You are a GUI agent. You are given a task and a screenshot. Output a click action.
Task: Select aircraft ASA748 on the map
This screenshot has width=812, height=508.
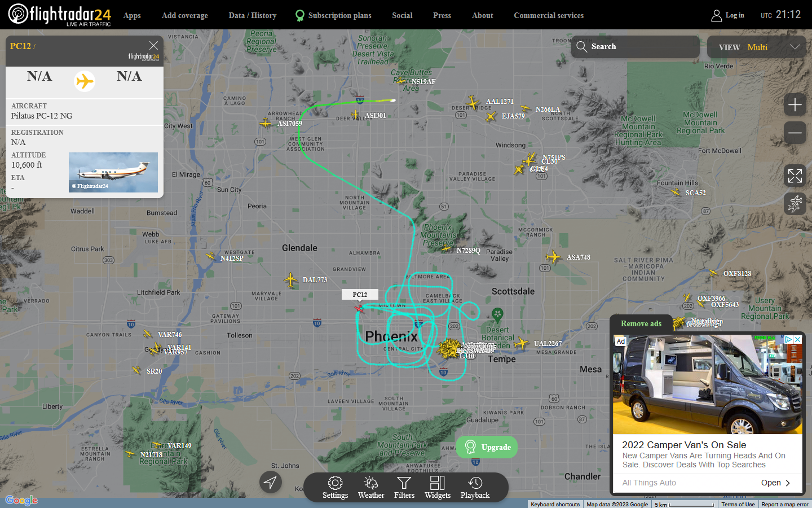(554, 257)
